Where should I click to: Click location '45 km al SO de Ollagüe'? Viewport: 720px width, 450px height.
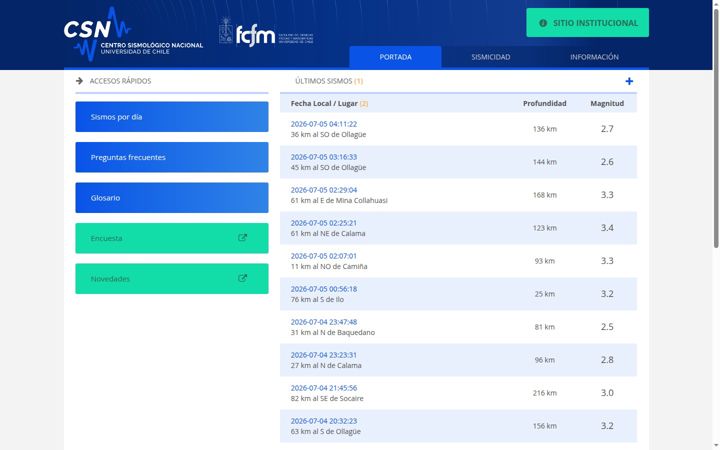coord(328,168)
